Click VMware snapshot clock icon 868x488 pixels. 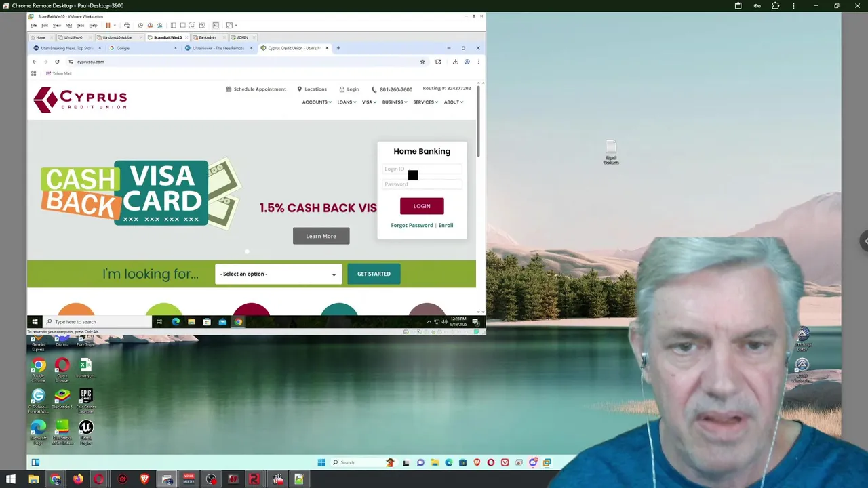[x=140, y=26]
